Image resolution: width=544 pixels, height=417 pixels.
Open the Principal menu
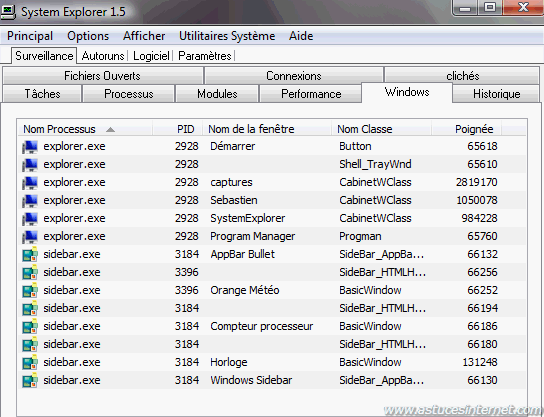pos(30,36)
